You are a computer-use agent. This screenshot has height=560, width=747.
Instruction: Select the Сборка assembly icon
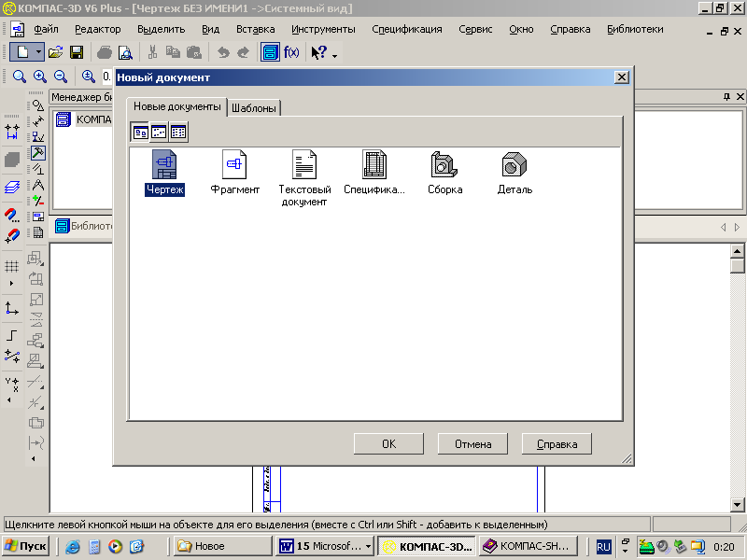click(x=444, y=173)
